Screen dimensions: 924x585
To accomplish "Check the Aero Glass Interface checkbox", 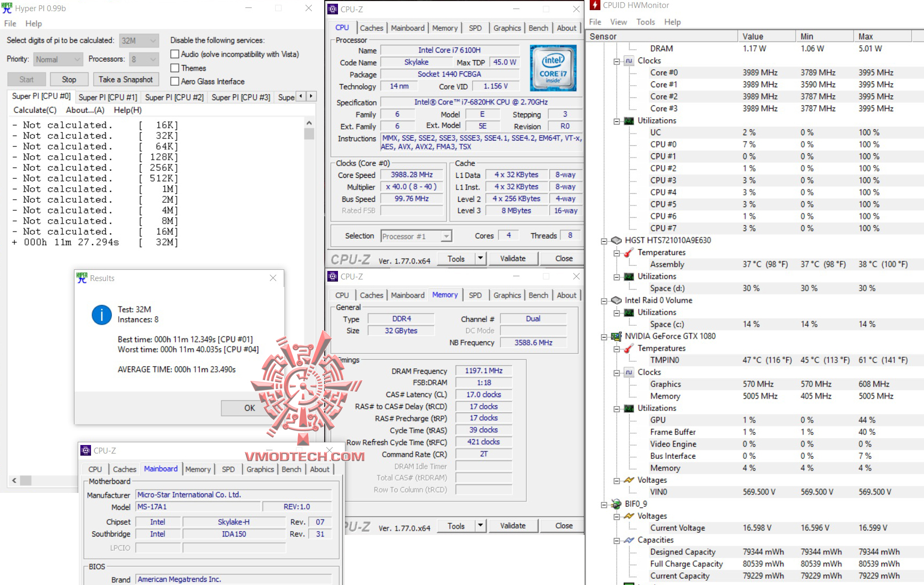I will pos(175,81).
